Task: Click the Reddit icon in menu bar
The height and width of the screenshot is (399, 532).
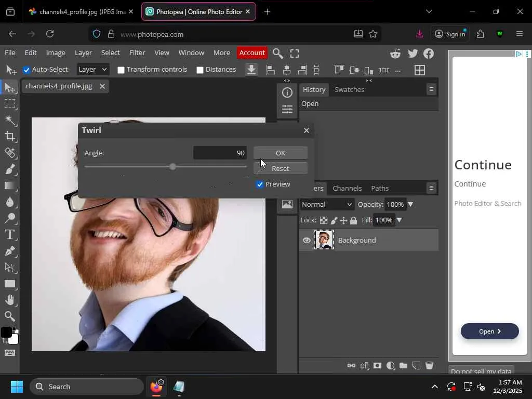Action: click(395, 53)
